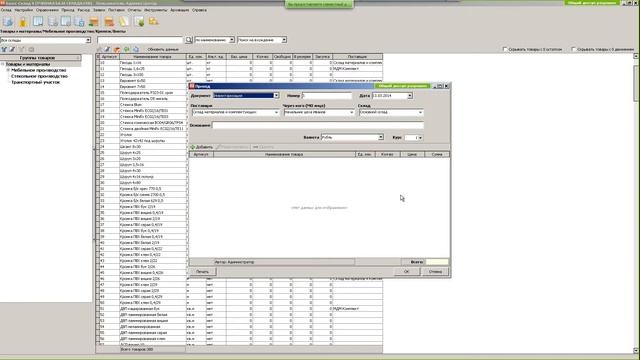Click the add group icon above Группы товаров
640x360 pixels.
tap(4, 49)
